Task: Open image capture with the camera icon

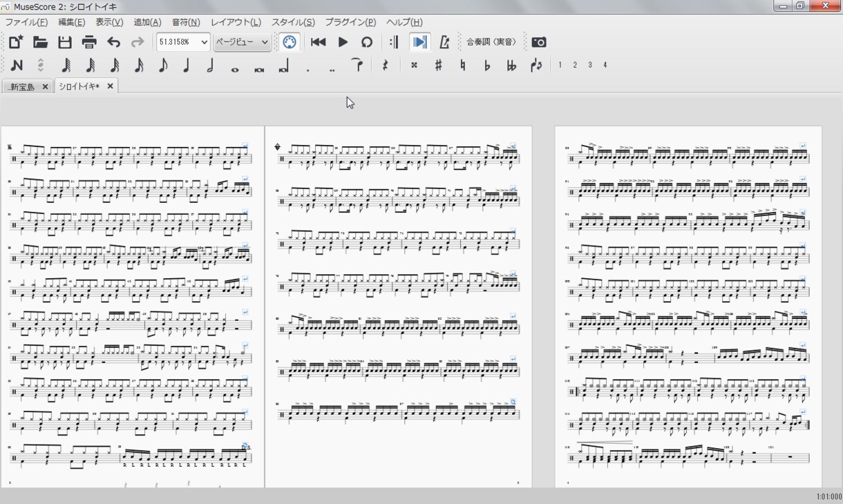Action: click(x=539, y=42)
